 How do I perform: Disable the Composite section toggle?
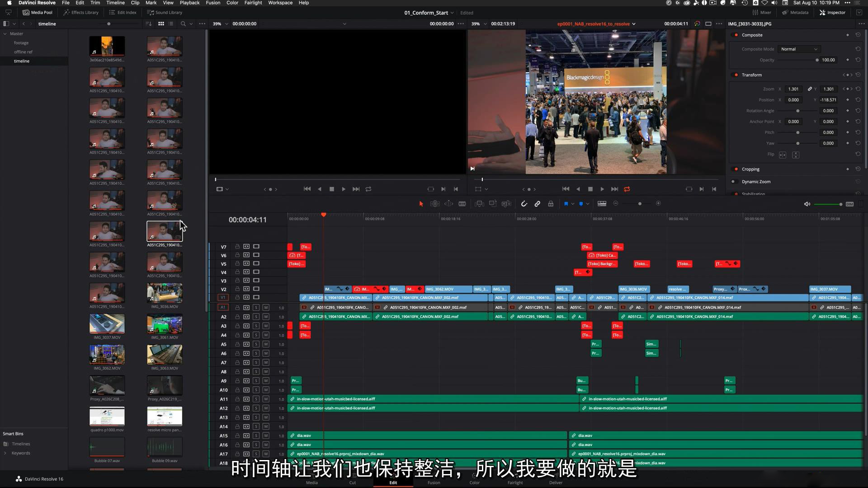(736, 35)
